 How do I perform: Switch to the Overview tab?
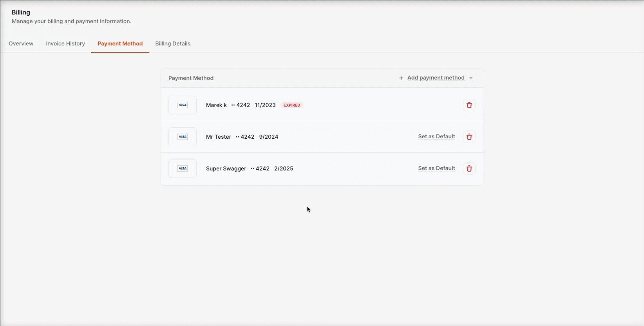pyautogui.click(x=21, y=43)
